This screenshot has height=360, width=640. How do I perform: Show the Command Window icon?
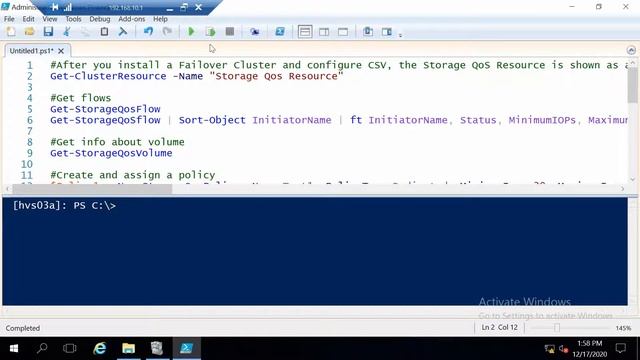(368, 31)
